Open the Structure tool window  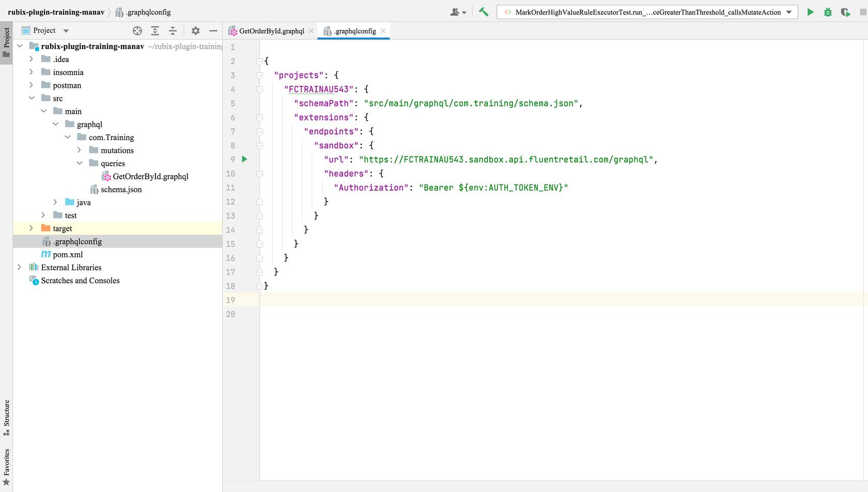[6, 417]
